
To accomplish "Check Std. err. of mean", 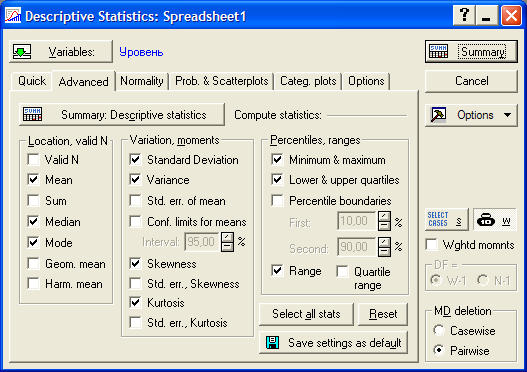I will coord(135,201).
